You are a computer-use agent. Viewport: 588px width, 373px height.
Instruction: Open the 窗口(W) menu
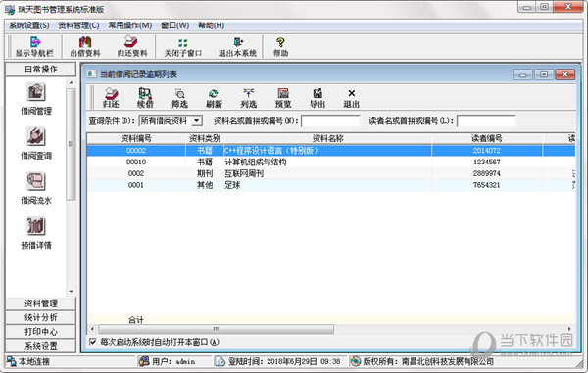174,25
